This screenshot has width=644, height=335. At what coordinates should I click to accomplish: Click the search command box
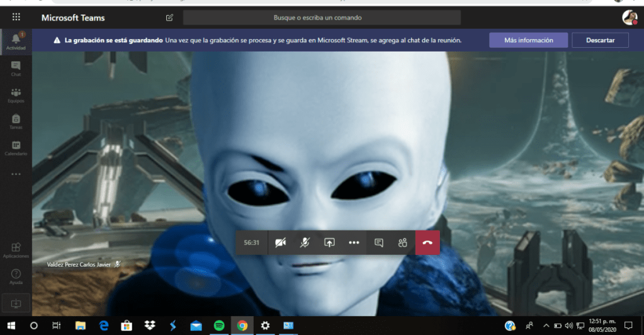(x=322, y=18)
